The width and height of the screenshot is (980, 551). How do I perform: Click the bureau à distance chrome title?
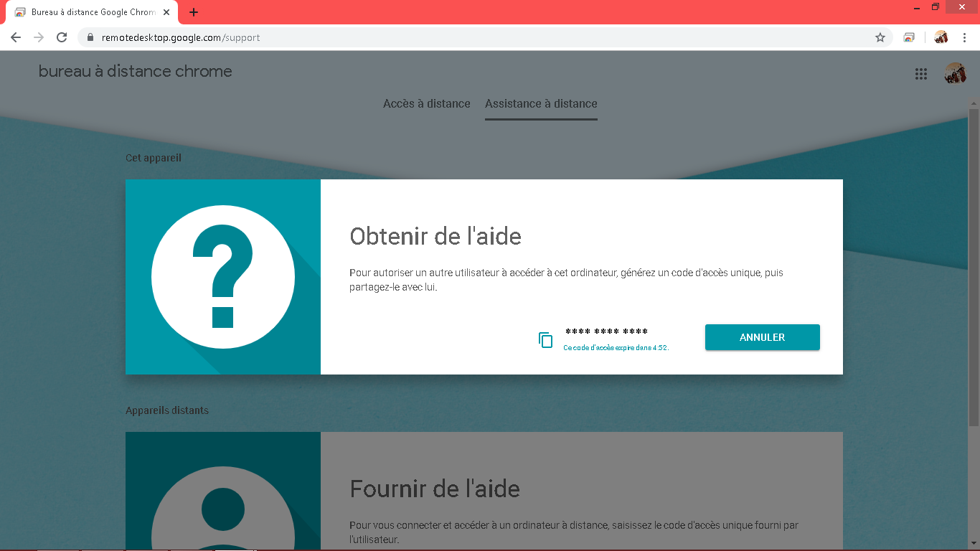click(136, 71)
